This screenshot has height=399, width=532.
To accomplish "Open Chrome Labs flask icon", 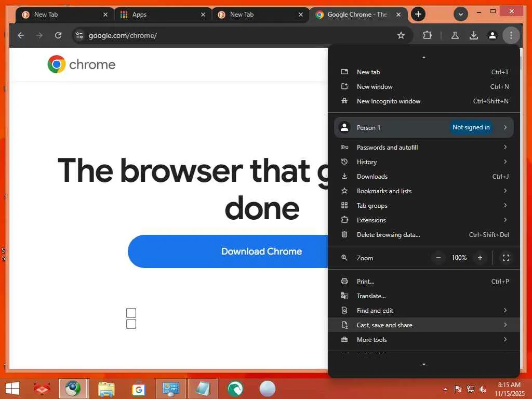I will pyautogui.click(x=455, y=35).
